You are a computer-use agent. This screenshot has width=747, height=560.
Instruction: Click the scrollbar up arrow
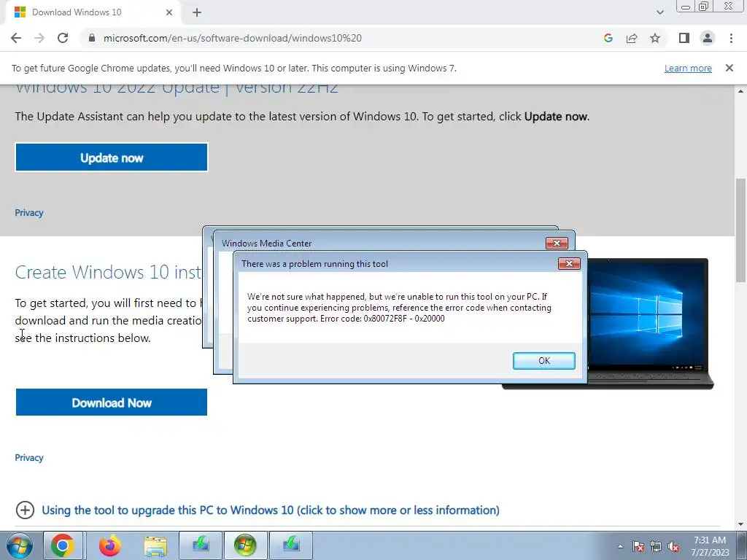(741, 90)
